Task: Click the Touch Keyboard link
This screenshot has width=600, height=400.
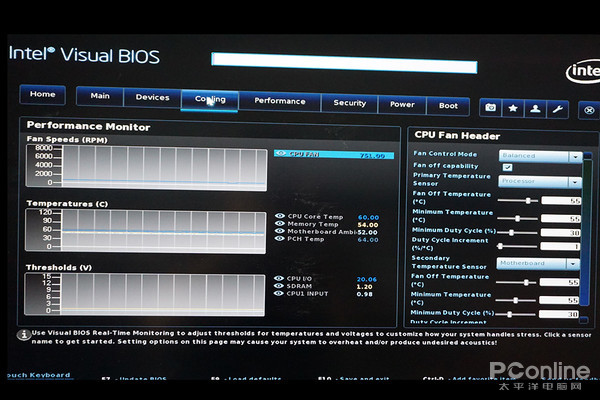Action: [38, 375]
